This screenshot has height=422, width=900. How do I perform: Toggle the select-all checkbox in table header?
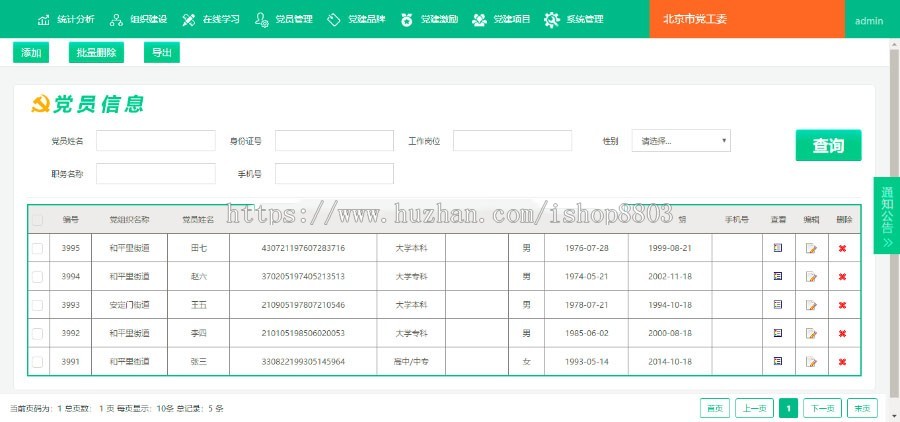pyautogui.click(x=37, y=220)
